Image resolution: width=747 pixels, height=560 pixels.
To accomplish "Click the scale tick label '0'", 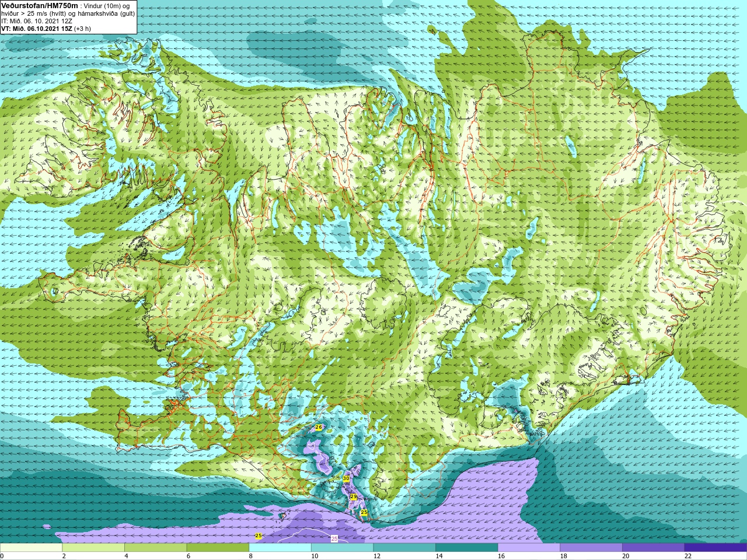I will (2, 556).
